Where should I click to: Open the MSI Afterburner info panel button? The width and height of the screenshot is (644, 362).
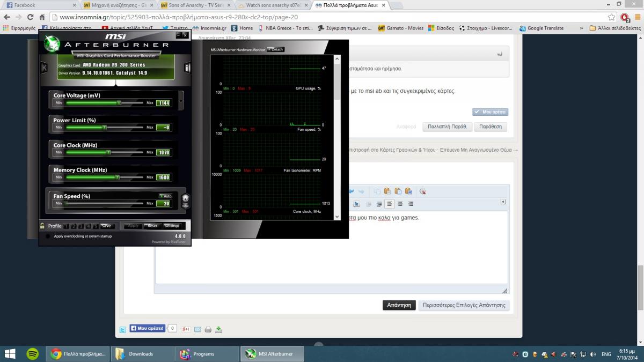coord(188,68)
